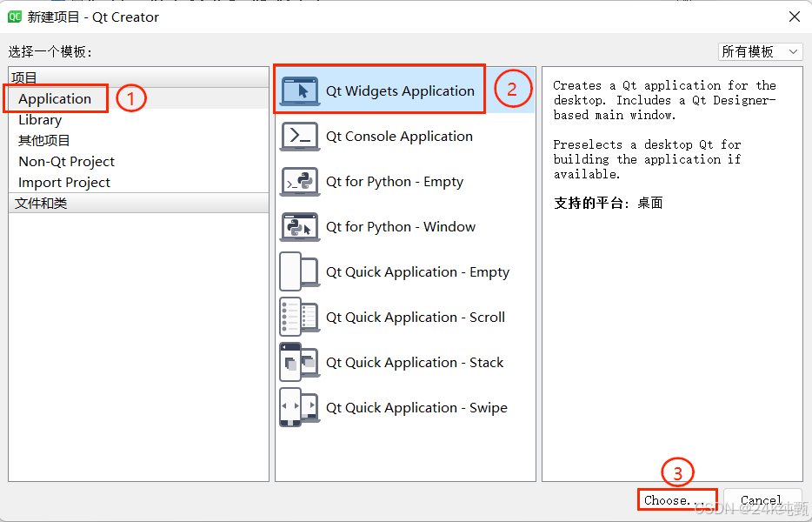Click the Qt Quick Application - Stack icon
The height and width of the screenshot is (522, 812).
tap(300, 362)
